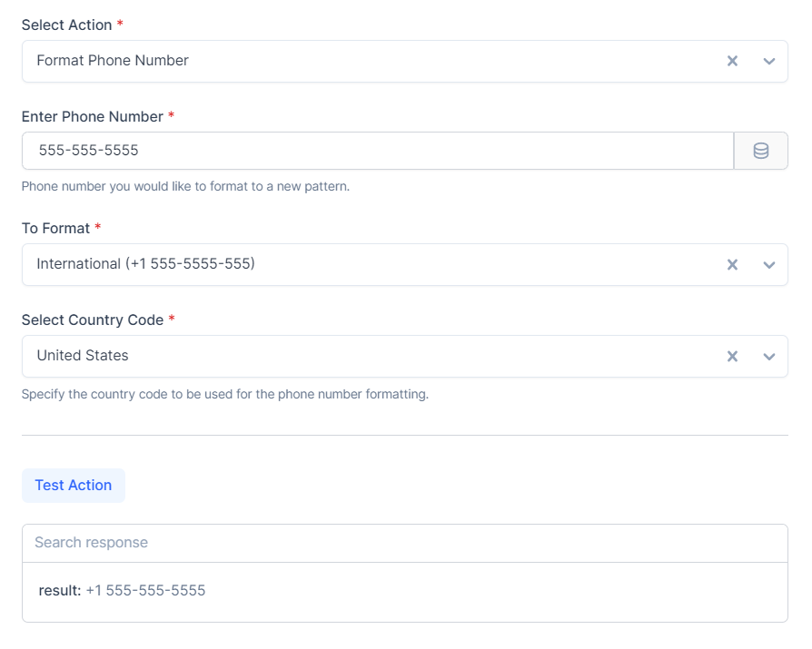Expand the To Format chevron arrow
The image size is (812, 649).
[x=769, y=264]
